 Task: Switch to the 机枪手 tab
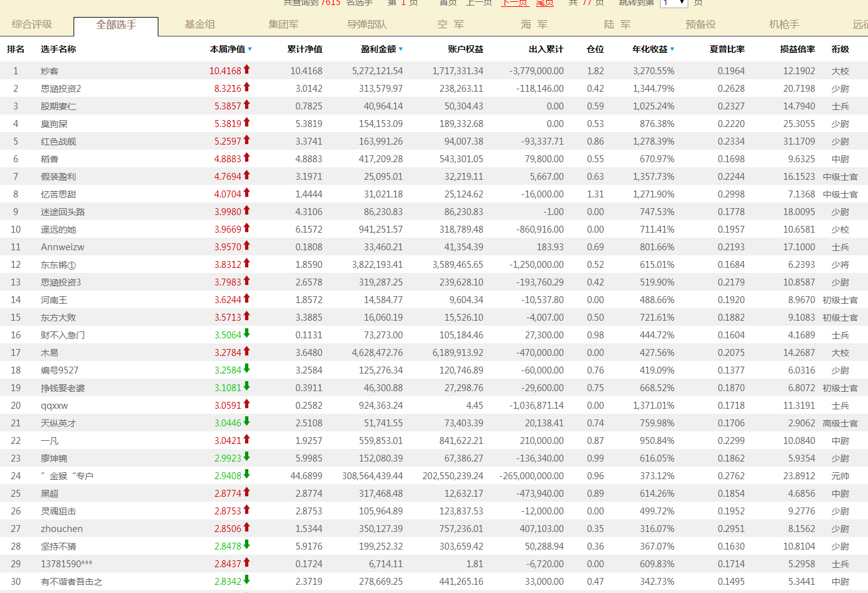(784, 25)
